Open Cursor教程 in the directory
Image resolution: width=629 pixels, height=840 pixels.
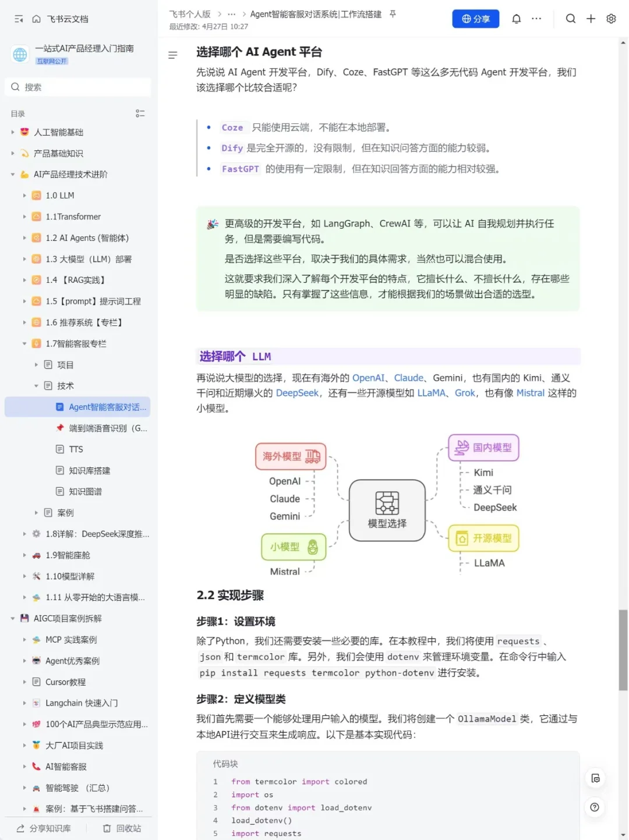pyautogui.click(x=66, y=682)
